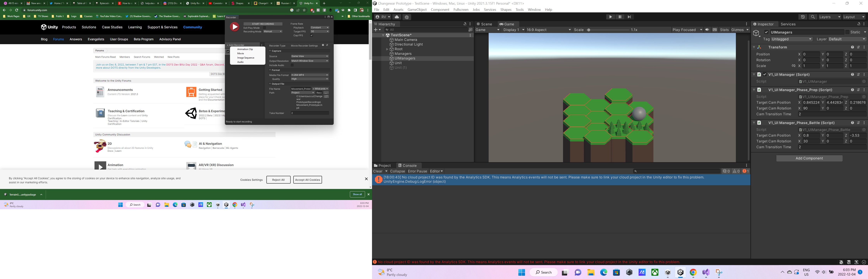The image size is (868, 279).
Task: Toggle the UIManagers active checkbox
Action: pos(766,32)
